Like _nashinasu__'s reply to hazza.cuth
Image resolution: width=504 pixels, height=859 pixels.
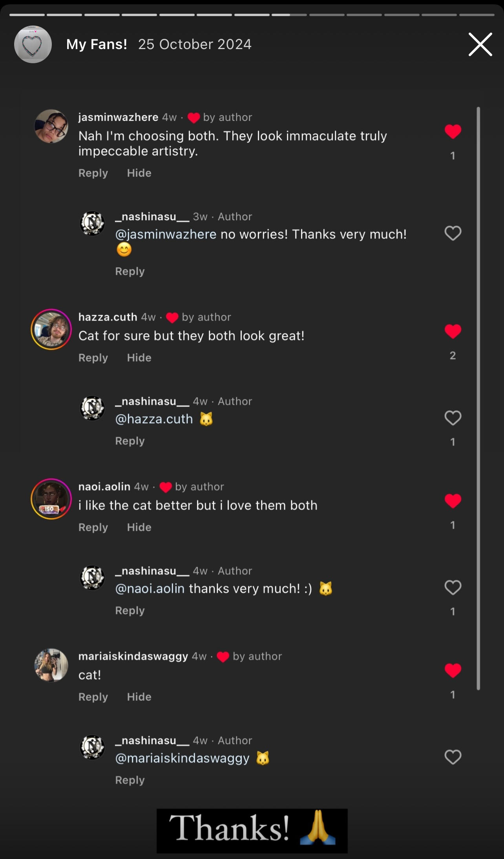click(x=453, y=418)
